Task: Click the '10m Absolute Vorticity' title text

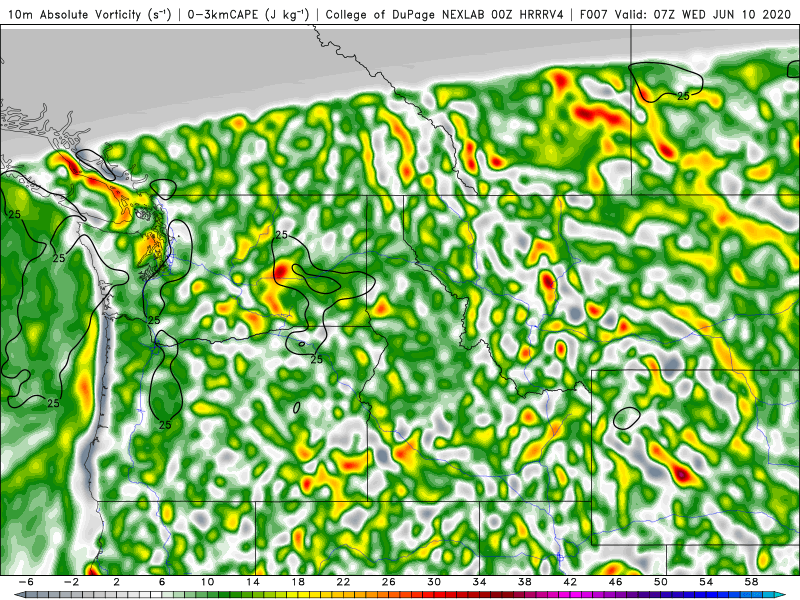Action: coord(74,14)
